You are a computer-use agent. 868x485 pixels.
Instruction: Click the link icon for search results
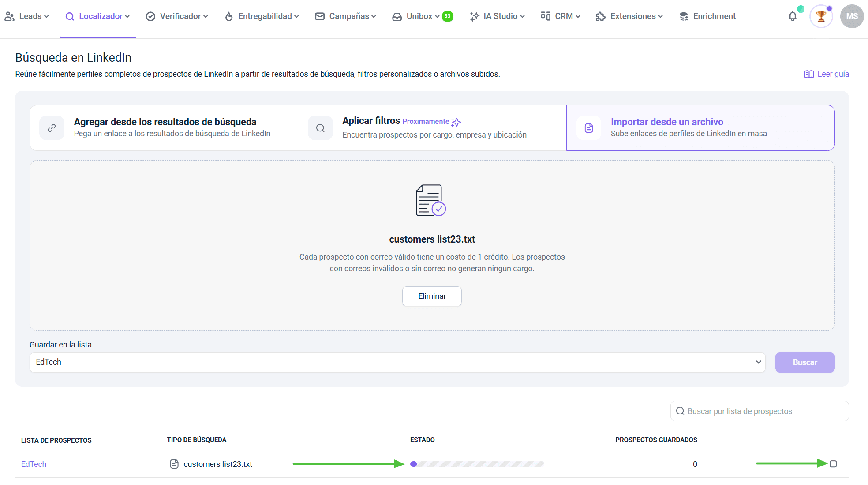[52, 128]
